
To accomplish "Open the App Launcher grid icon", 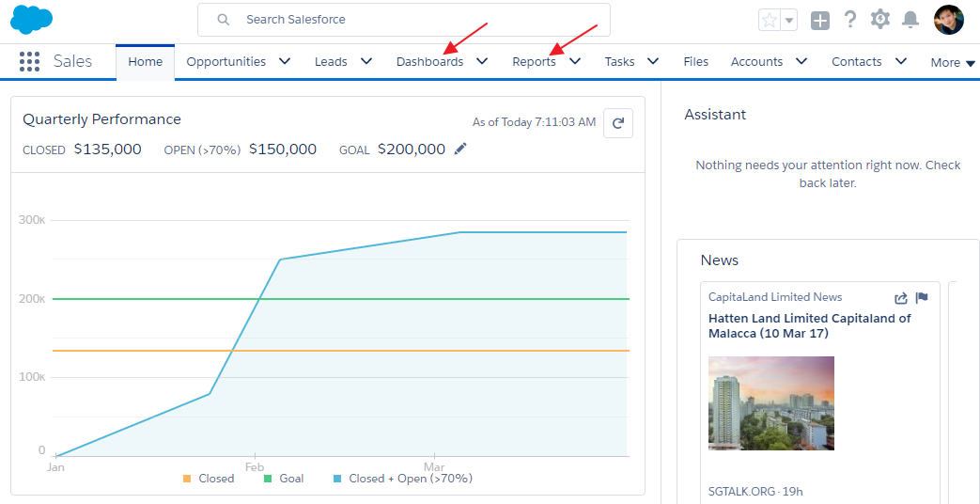I will (29, 62).
